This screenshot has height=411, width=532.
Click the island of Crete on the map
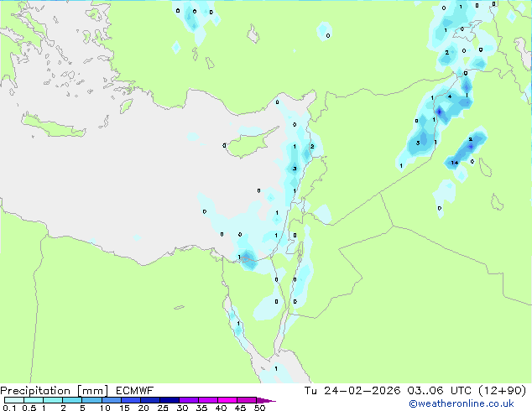53,126
